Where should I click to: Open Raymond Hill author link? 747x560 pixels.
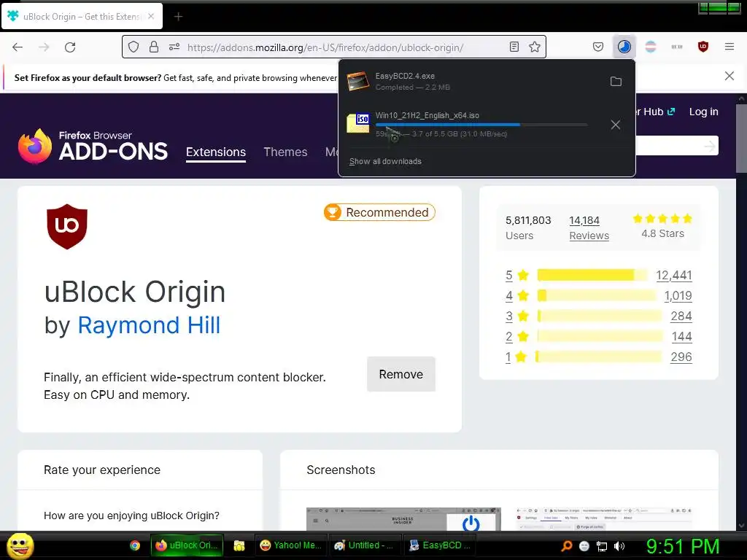[x=149, y=326]
